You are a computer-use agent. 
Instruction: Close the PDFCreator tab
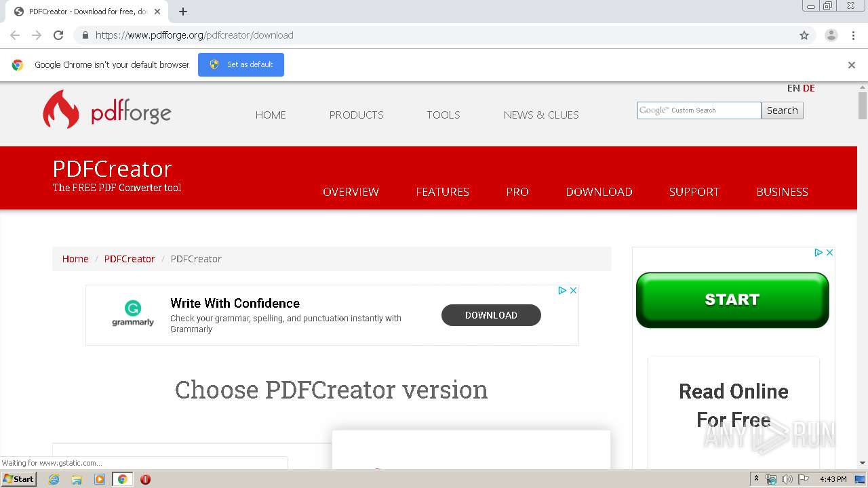pyautogui.click(x=157, y=12)
